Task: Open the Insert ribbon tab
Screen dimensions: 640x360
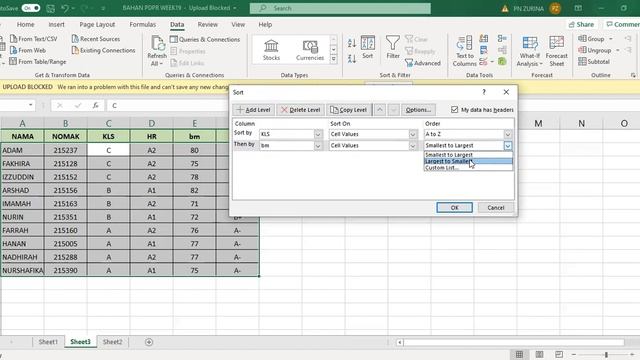Action: [56, 24]
